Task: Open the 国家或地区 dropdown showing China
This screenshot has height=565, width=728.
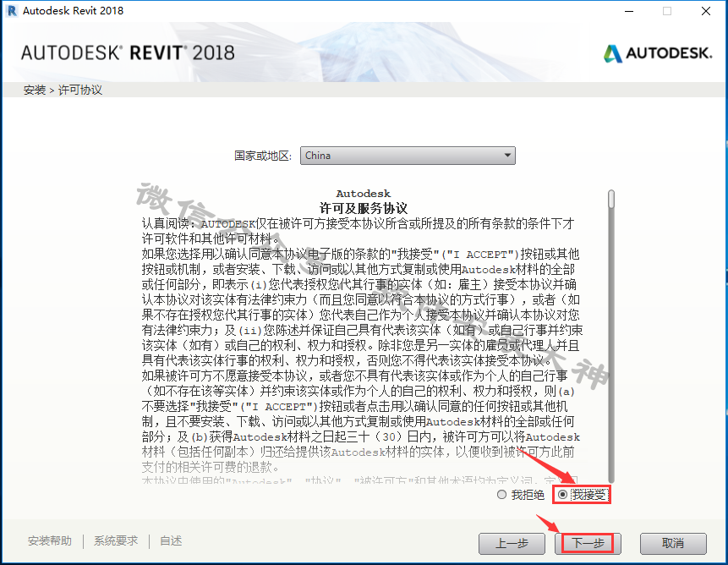Action: 408,156
